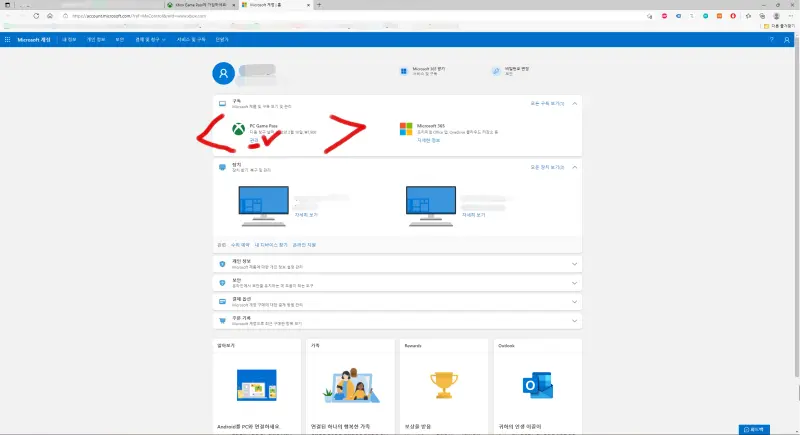Click the 모든 장치 보기 link
This screenshot has width=800, height=435.
(547, 167)
